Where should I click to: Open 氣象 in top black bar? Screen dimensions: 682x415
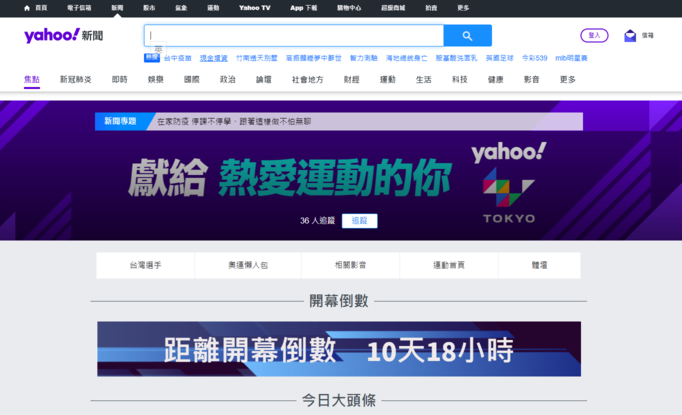click(181, 8)
